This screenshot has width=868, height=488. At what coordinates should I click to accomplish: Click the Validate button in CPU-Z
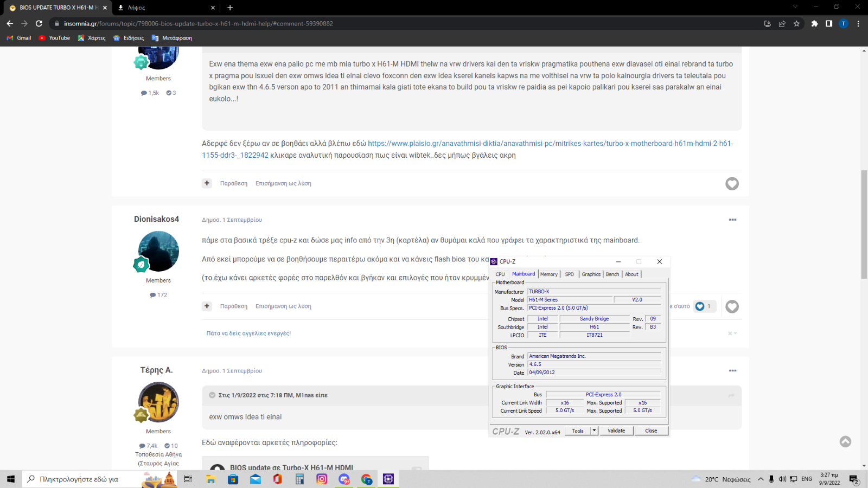coord(616,431)
